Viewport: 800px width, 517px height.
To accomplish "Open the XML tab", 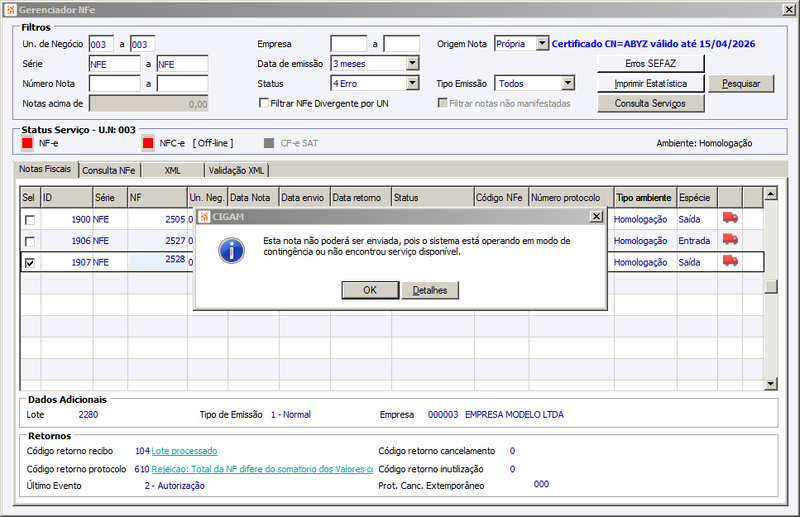I will click(x=172, y=170).
